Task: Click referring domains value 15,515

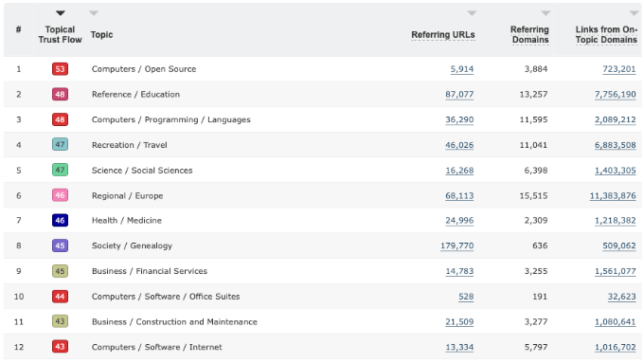Action: point(533,195)
